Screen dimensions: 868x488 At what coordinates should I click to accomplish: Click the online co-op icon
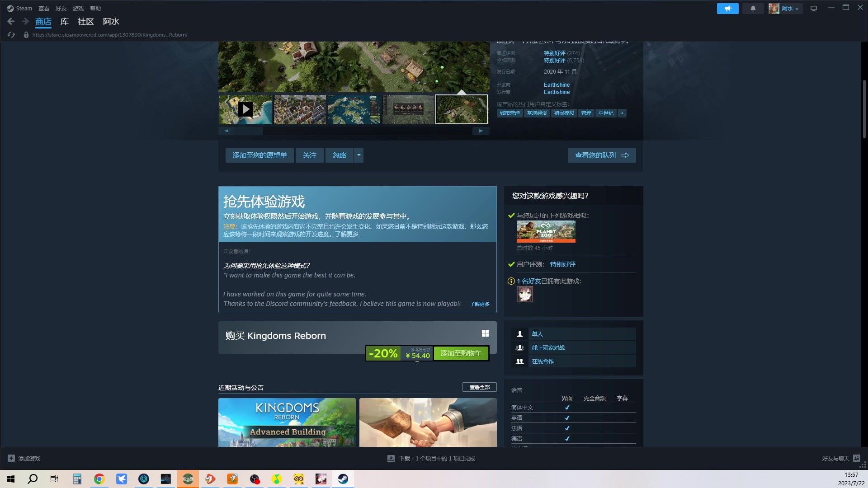(520, 361)
